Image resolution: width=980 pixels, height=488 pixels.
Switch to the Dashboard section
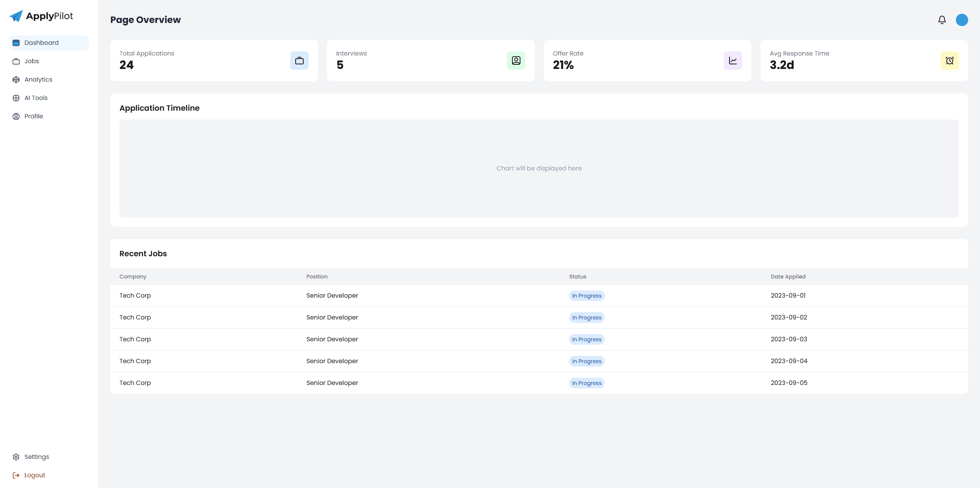point(41,43)
